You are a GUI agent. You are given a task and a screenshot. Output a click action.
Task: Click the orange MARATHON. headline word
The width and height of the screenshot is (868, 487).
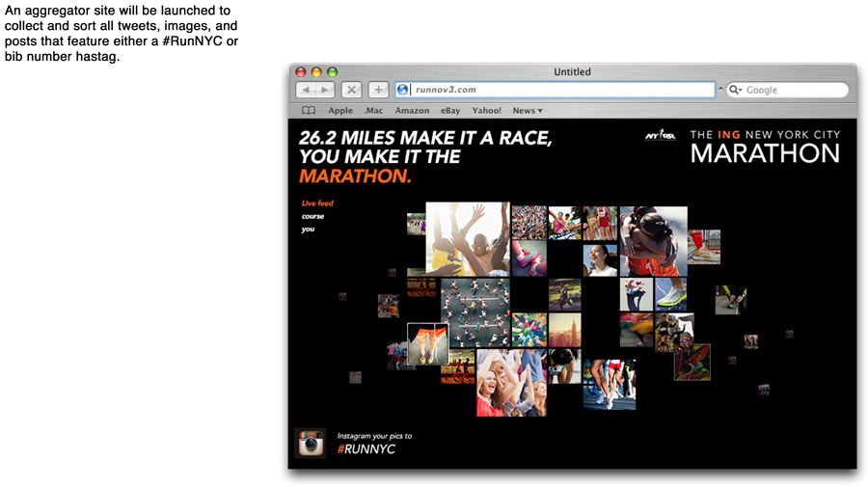355,176
